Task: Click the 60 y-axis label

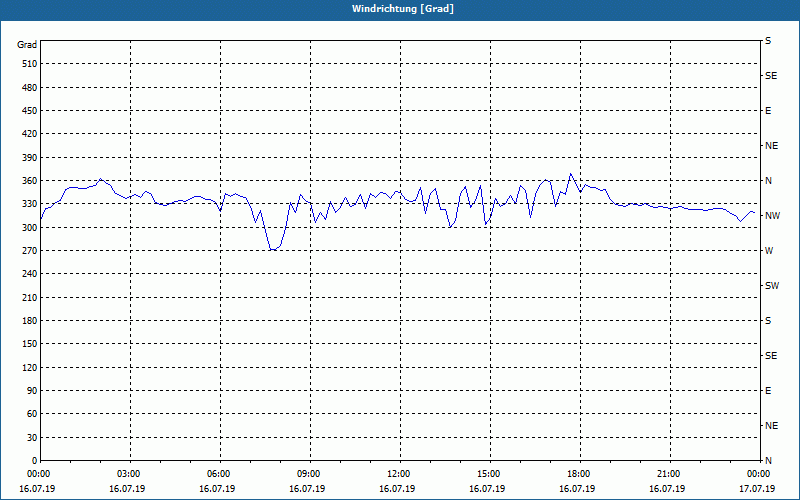Action: click(x=32, y=414)
